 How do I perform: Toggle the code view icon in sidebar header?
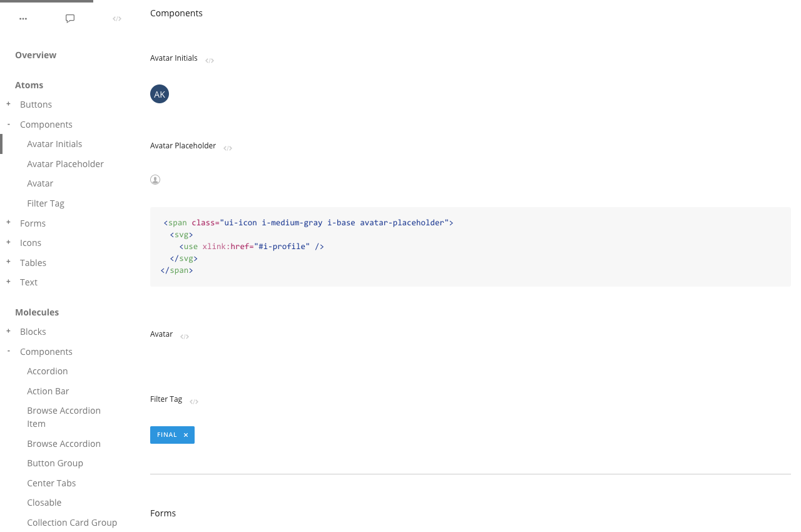coord(117,19)
